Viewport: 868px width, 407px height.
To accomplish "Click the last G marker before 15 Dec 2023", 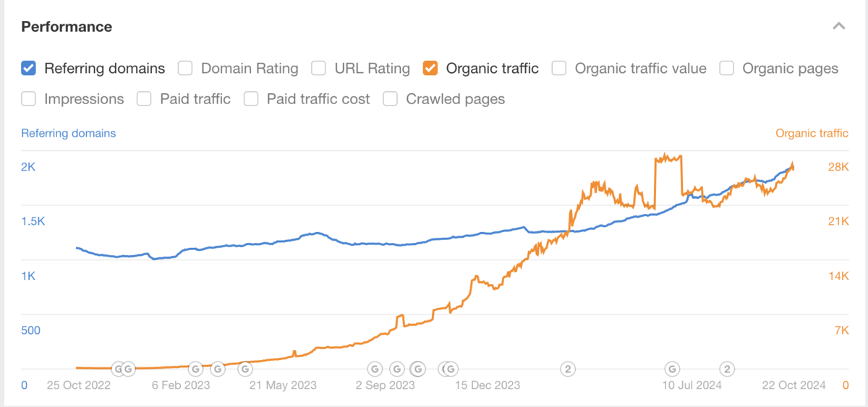I will (451, 369).
